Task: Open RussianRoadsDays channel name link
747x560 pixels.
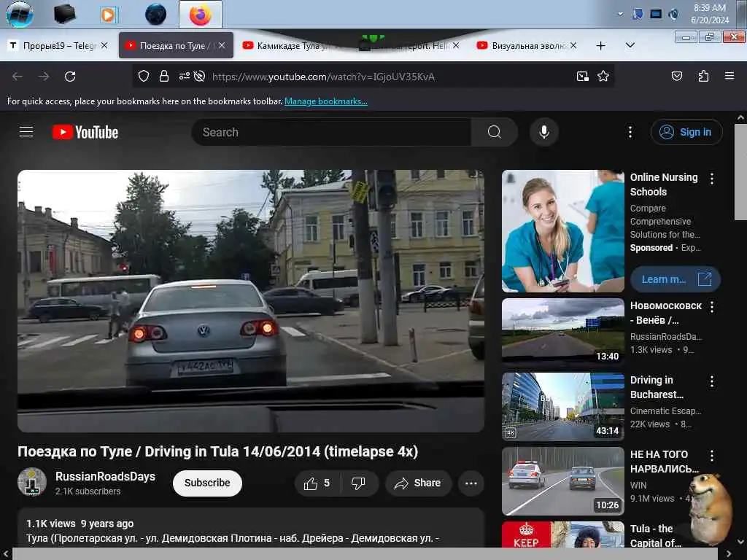Action: [105, 476]
